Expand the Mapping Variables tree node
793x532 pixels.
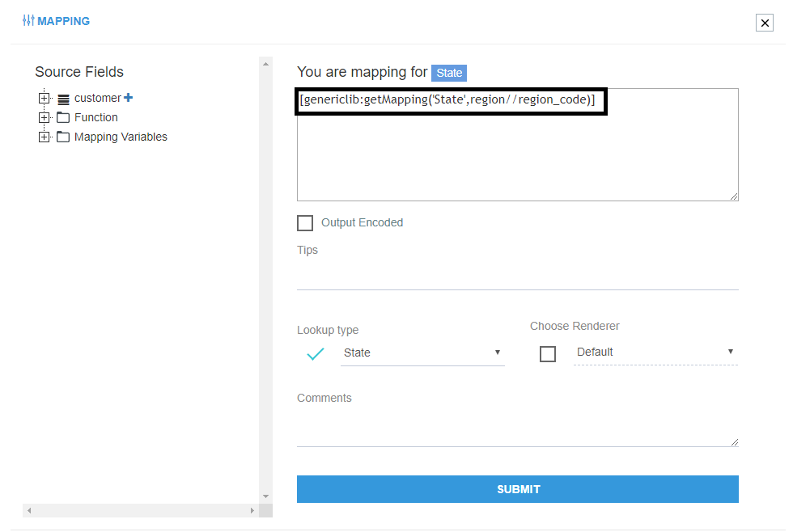click(x=44, y=137)
